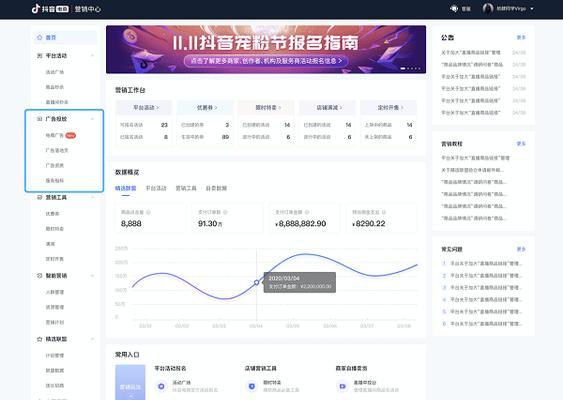Open 限时特卖 under 营销工具 in sidebar
Screen dimensions: 563x400
click(x=55, y=229)
